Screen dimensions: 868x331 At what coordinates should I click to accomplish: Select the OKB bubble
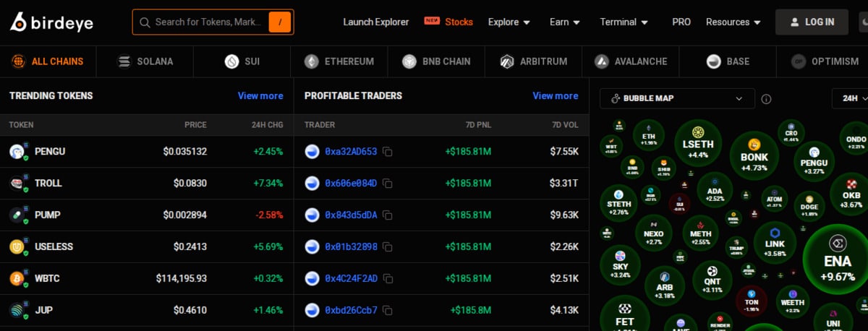[851, 193]
